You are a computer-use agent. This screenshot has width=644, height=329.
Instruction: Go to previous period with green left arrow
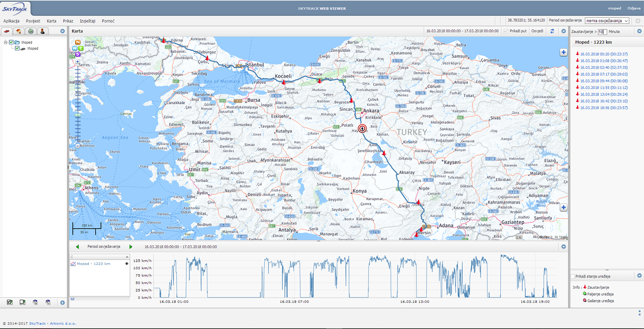77,246
